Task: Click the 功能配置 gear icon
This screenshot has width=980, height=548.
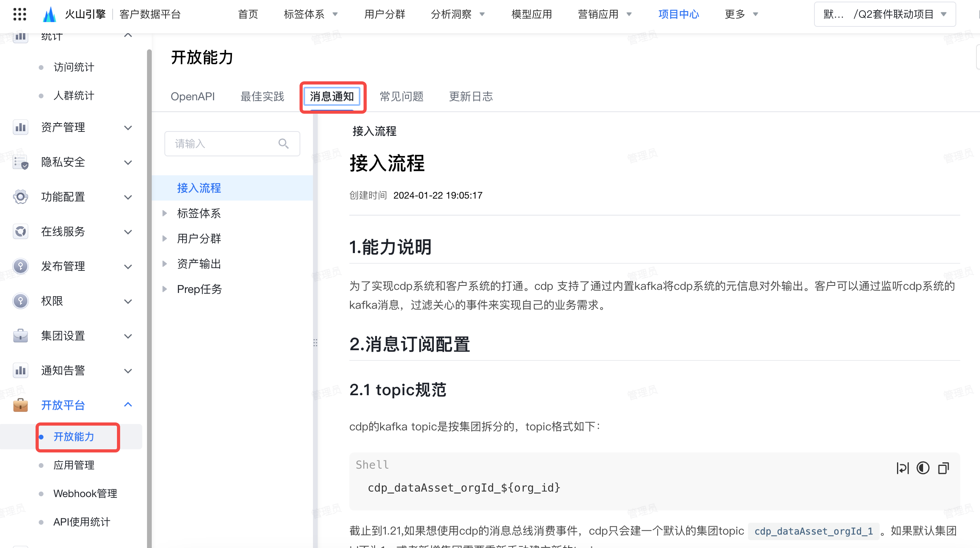Action: pos(20,197)
